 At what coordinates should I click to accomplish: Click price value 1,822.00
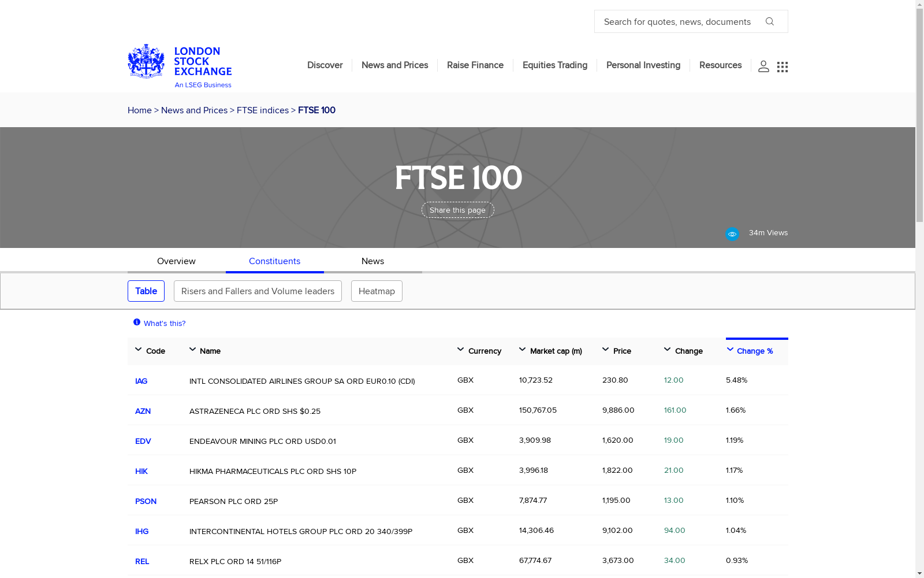click(617, 470)
